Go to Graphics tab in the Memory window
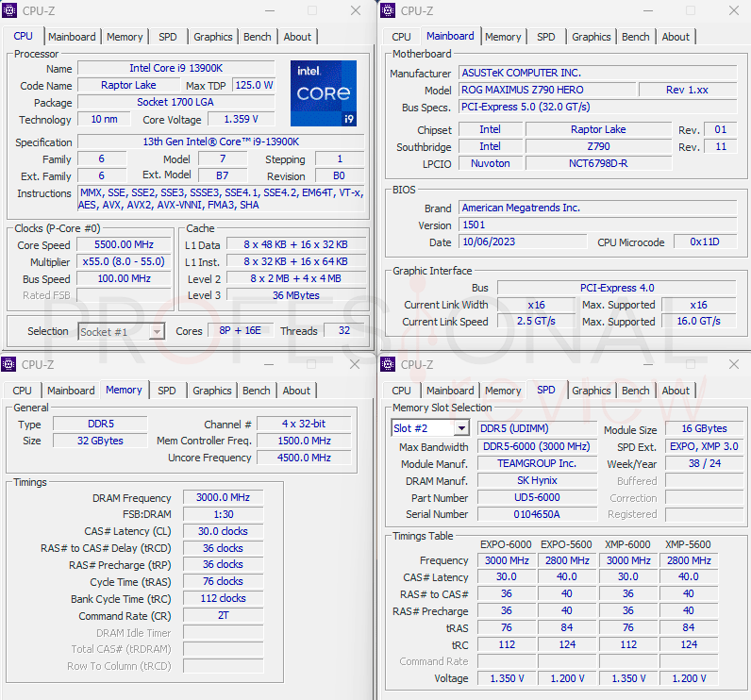 tap(212, 391)
